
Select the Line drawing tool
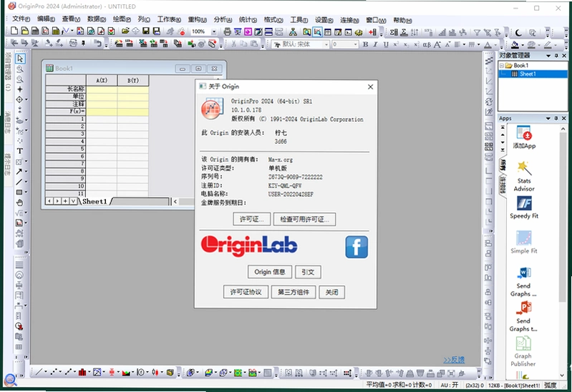(19, 182)
